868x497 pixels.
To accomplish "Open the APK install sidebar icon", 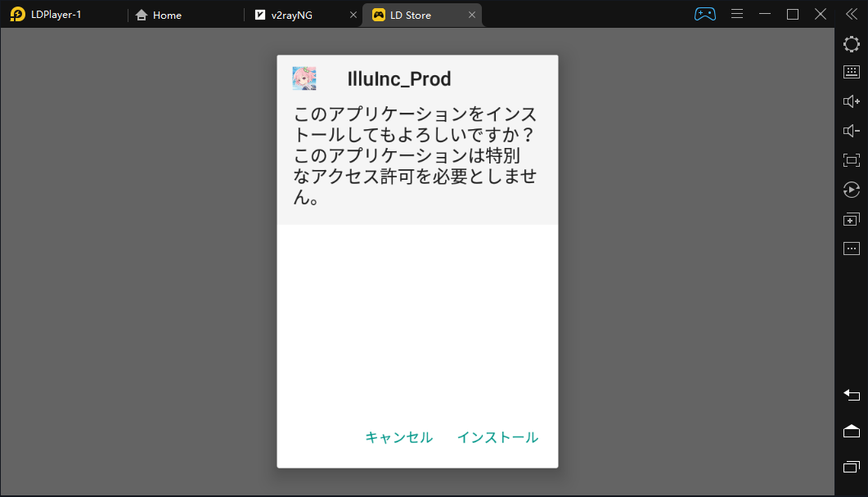I will [x=851, y=218].
